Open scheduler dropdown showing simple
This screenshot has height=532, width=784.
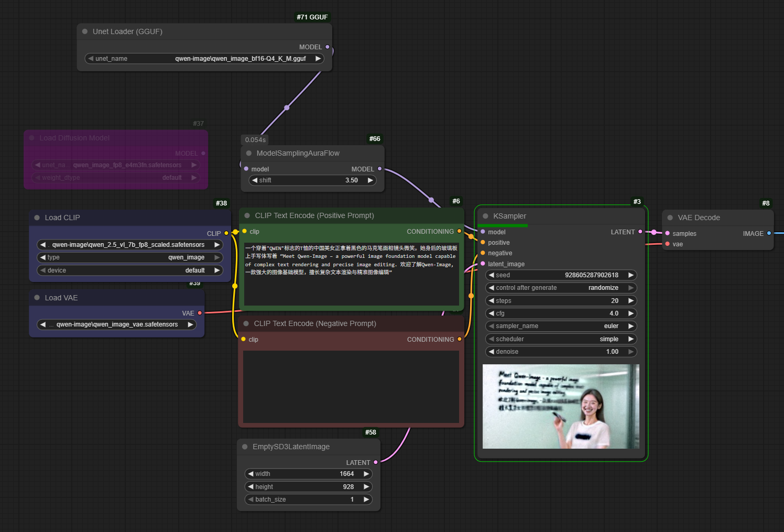tap(561, 339)
